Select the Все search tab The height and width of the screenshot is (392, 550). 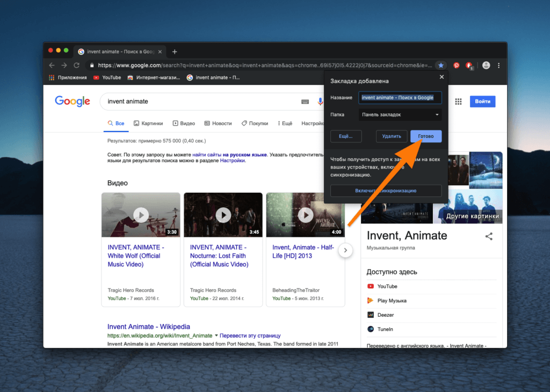coord(116,124)
